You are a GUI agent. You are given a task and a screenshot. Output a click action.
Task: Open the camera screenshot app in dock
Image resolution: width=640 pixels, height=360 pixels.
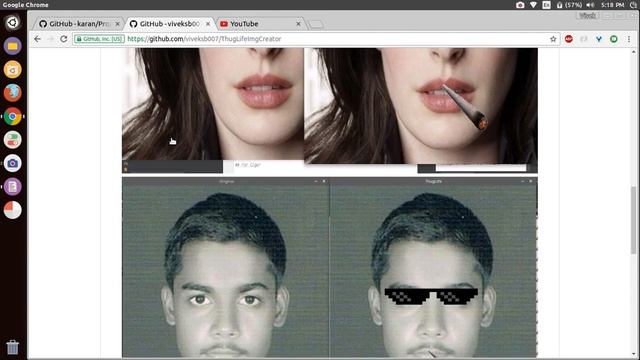(12, 163)
